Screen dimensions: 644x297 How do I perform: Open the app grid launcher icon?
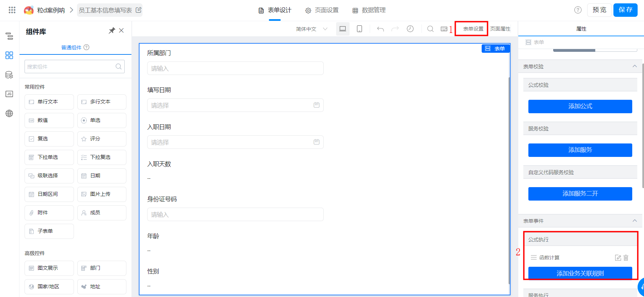coord(12,10)
